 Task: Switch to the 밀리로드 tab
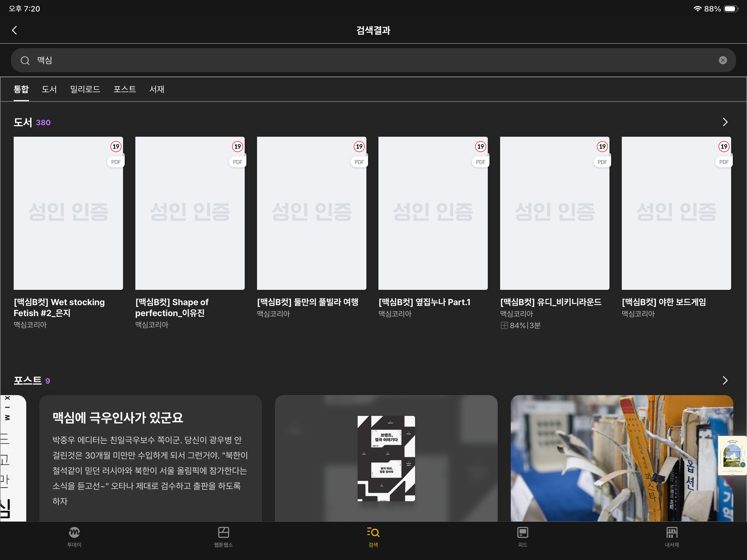coord(85,89)
